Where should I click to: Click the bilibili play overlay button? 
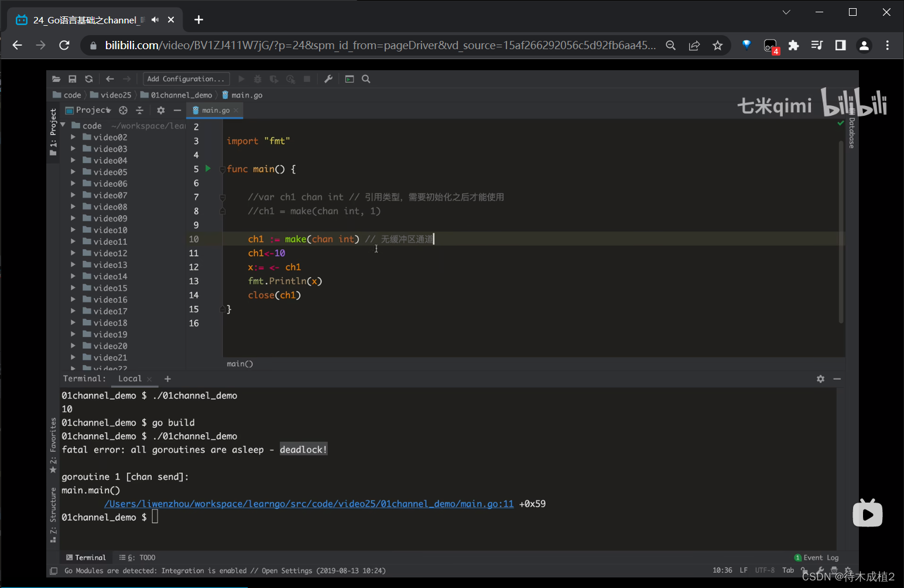coord(868,513)
